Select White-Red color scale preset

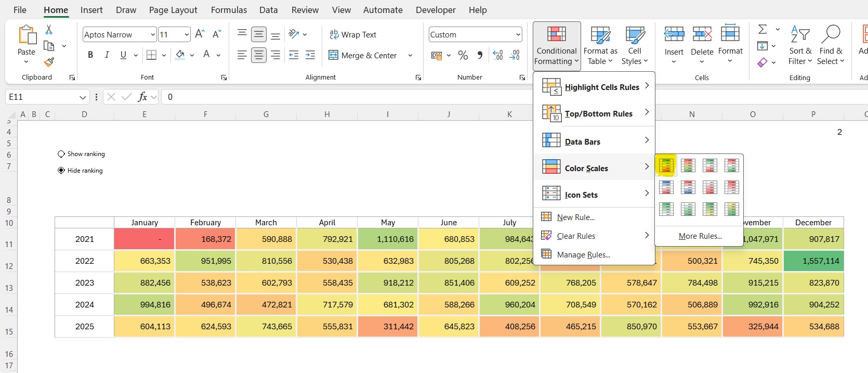pos(709,187)
